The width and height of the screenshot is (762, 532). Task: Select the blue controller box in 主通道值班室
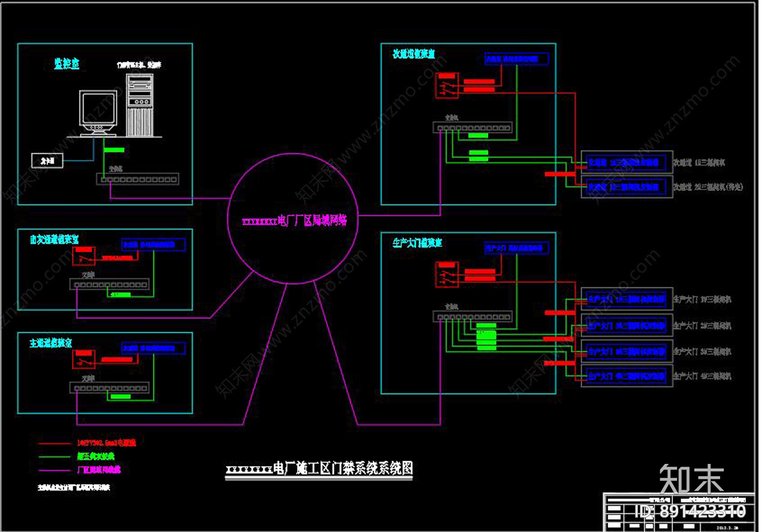(153, 348)
